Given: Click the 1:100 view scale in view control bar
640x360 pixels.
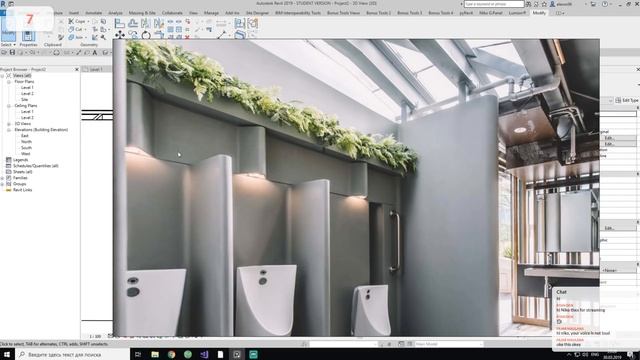Looking at the screenshot, I should pyautogui.click(x=95, y=336).
